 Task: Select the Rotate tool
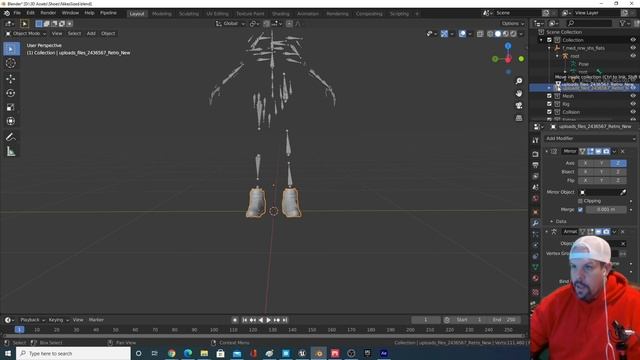[11, 93]
